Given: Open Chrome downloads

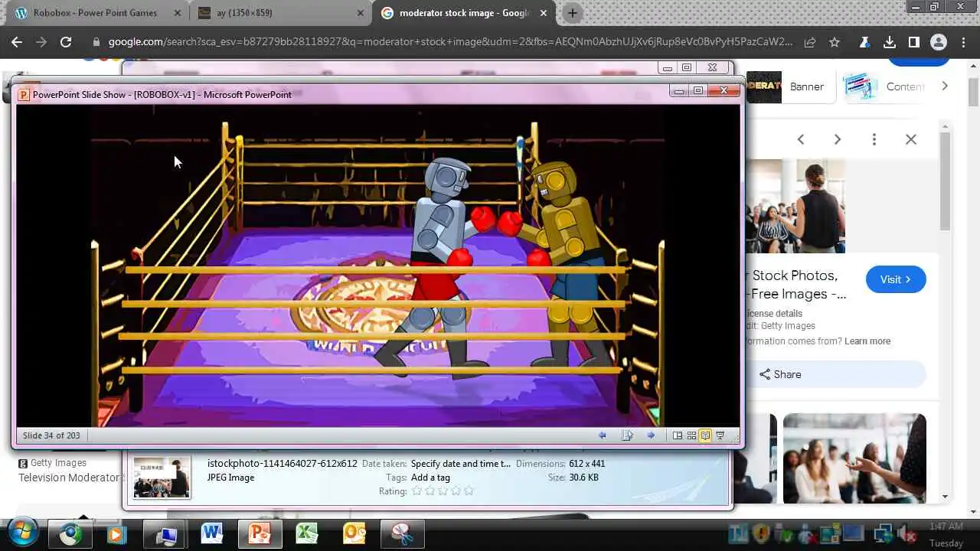Looking at the screenshot, I should (x=890, y=42).
